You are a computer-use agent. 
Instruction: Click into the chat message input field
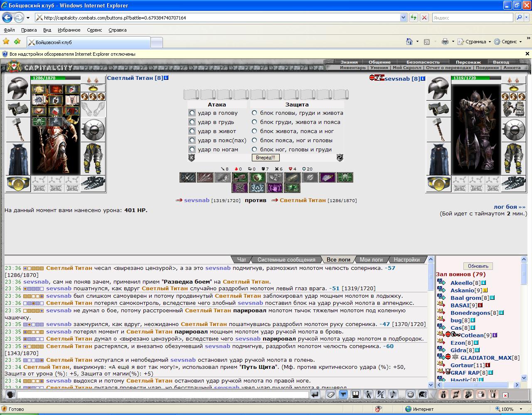(x=163, y=395)
